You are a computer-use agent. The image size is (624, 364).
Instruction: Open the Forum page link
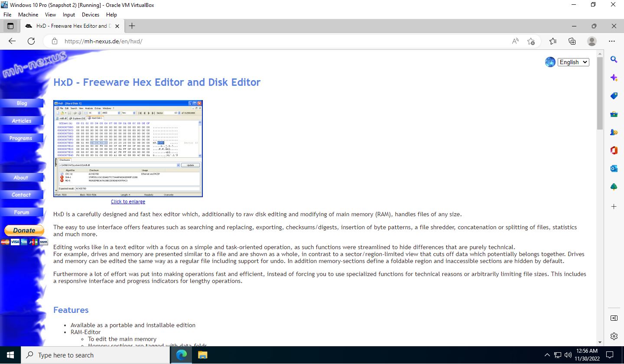[22, 212]
